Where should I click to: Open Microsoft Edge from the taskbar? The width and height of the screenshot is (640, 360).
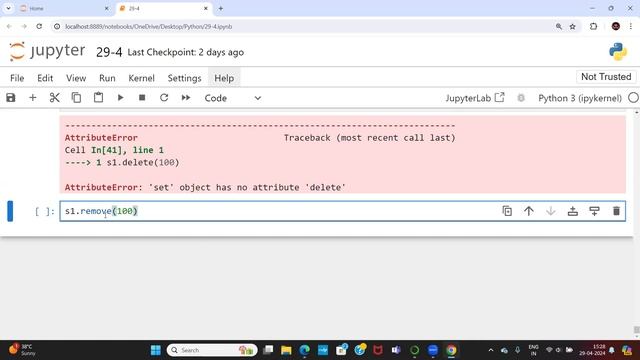[x=304, y=350]
